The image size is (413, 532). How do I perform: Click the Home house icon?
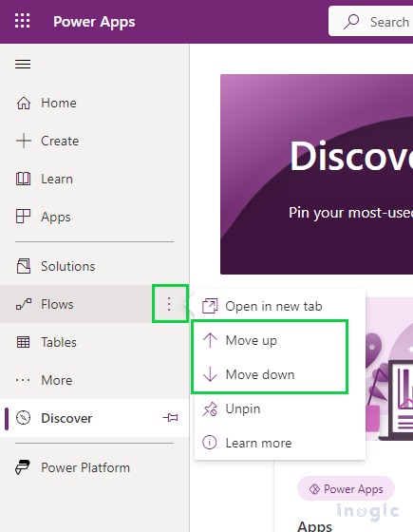(x=24, y=103)
